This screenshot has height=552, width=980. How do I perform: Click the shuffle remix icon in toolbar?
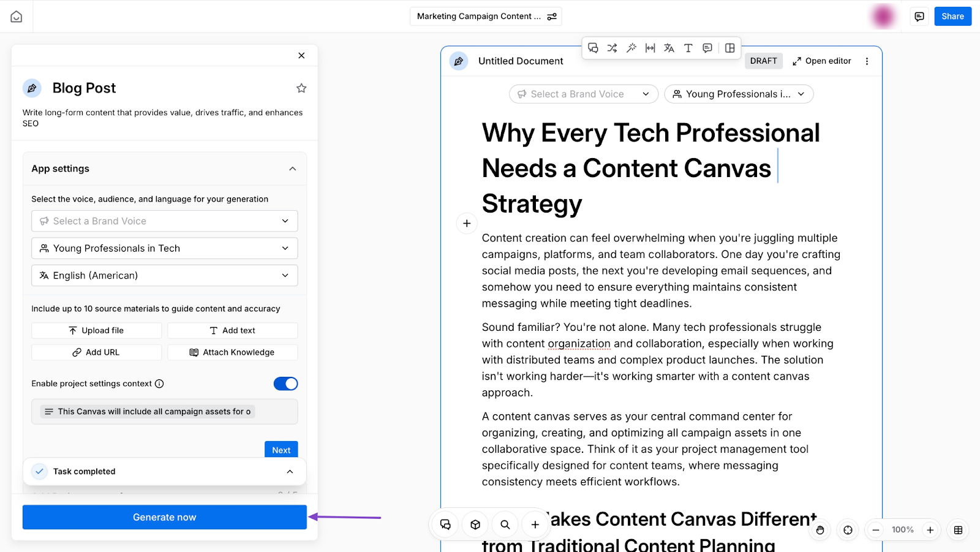pyautogui.click(x=612, y=48)
